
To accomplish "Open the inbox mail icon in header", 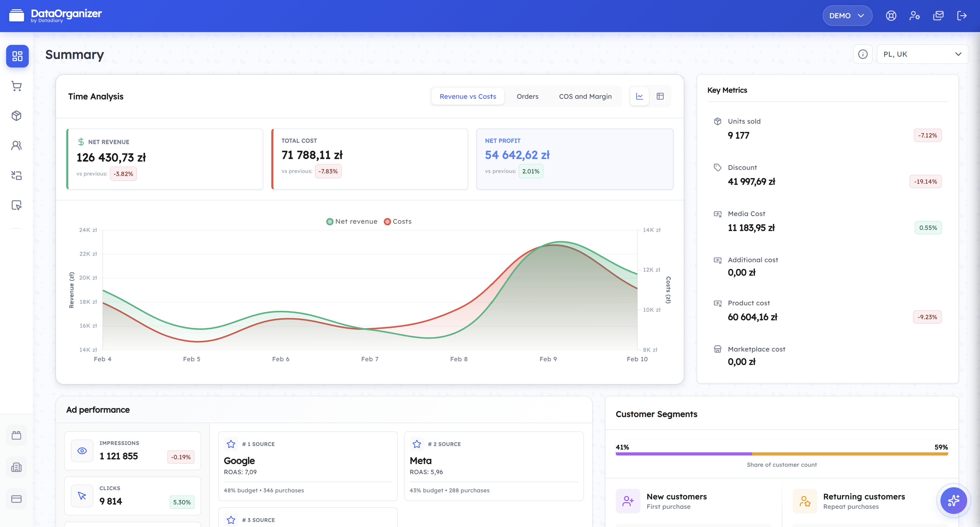I will (x=938, y=16).
